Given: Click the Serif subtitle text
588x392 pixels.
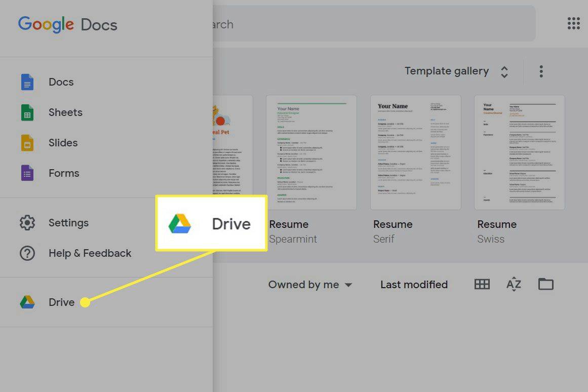Looking at the screenshot, I should (x=383, y=239).
